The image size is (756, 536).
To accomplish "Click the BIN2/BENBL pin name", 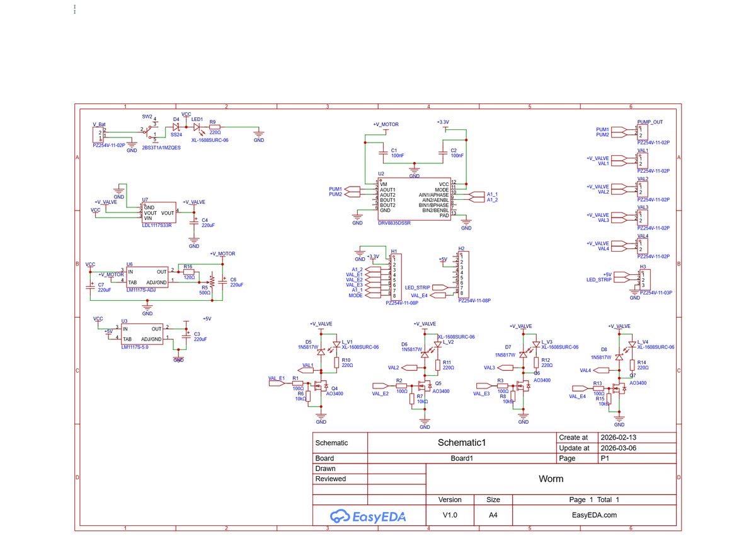I will tap(434, 210).
